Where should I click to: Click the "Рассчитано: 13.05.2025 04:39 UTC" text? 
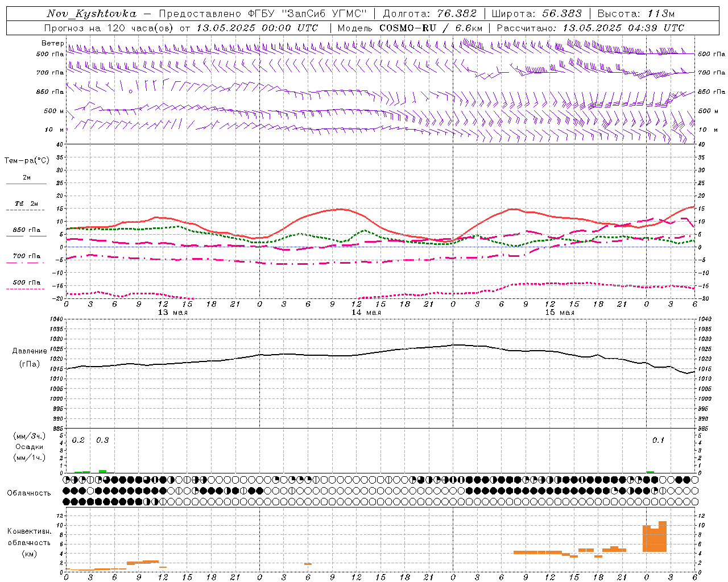pos(590,28)
